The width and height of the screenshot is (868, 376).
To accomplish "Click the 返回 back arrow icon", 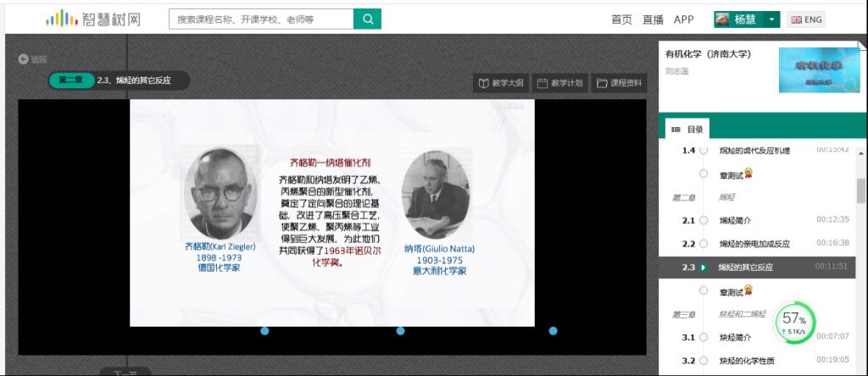I will point(24,59).
